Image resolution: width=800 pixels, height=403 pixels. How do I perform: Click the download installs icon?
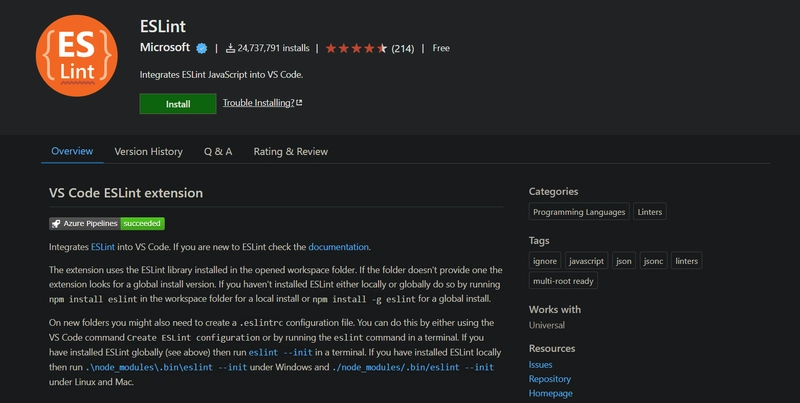[230, 48]
